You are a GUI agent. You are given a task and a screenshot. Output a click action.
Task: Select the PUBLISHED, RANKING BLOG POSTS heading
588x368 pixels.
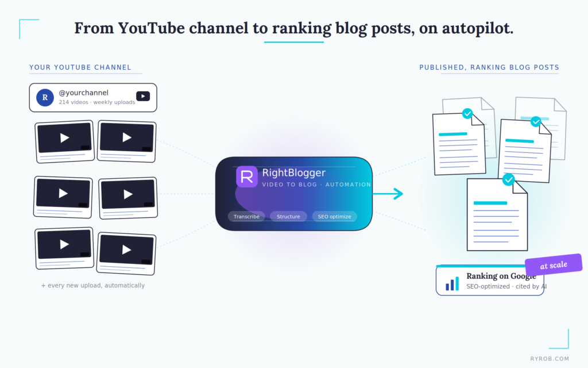[489, 67]
